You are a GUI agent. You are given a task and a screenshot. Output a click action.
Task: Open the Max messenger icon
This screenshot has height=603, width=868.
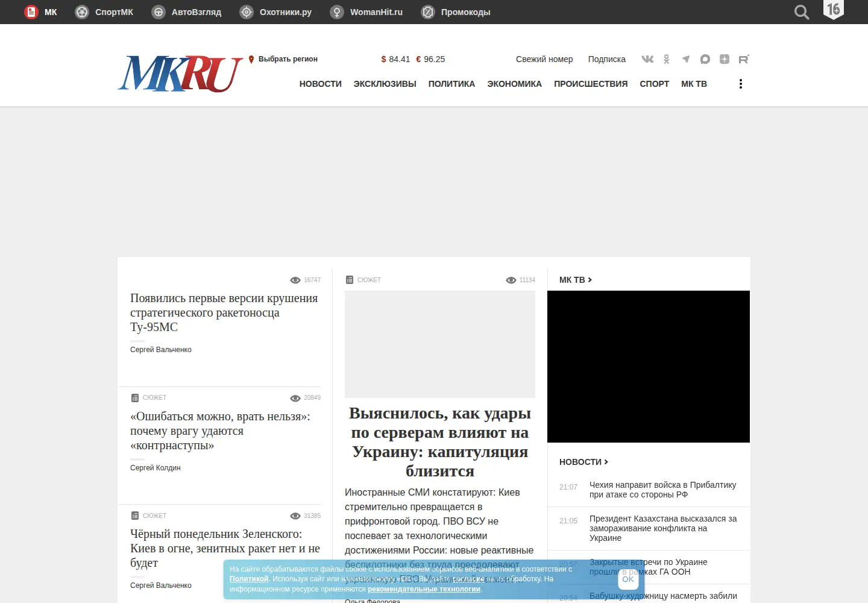tap(705, 59)
